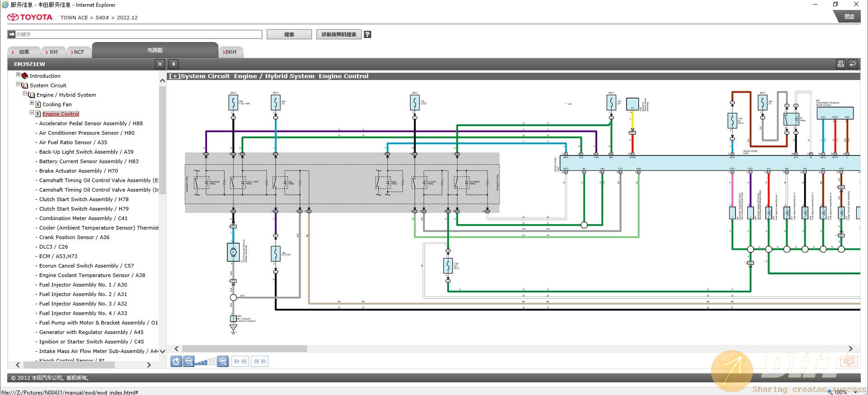Select Brake Actuator Assembly / H70
Screen dimensions: 868x395
tap(79, 171)
